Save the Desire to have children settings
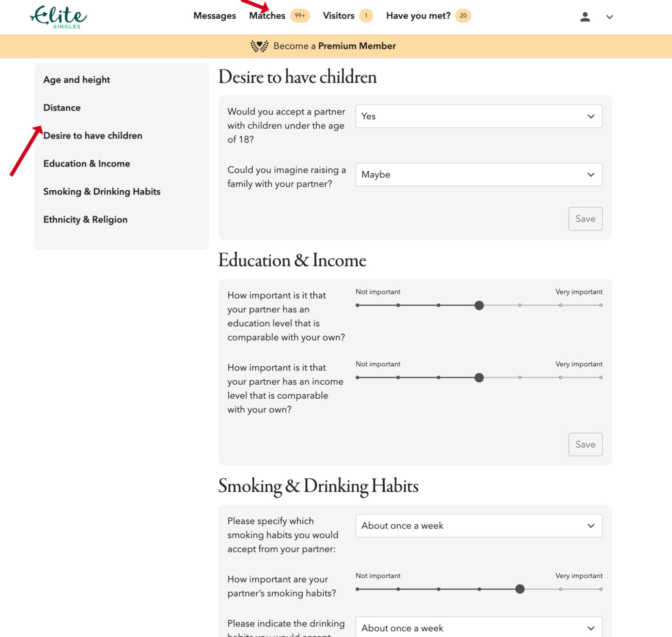 [x=585, y=219]
